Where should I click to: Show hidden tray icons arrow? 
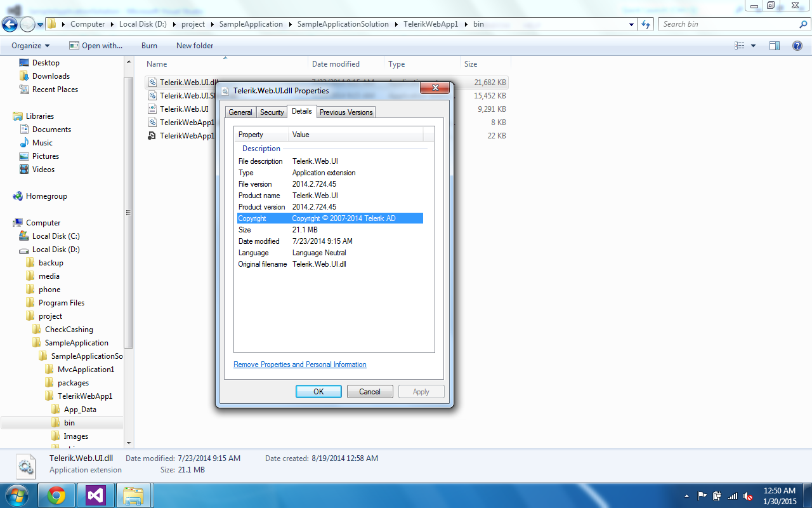(x=687, y=496)
